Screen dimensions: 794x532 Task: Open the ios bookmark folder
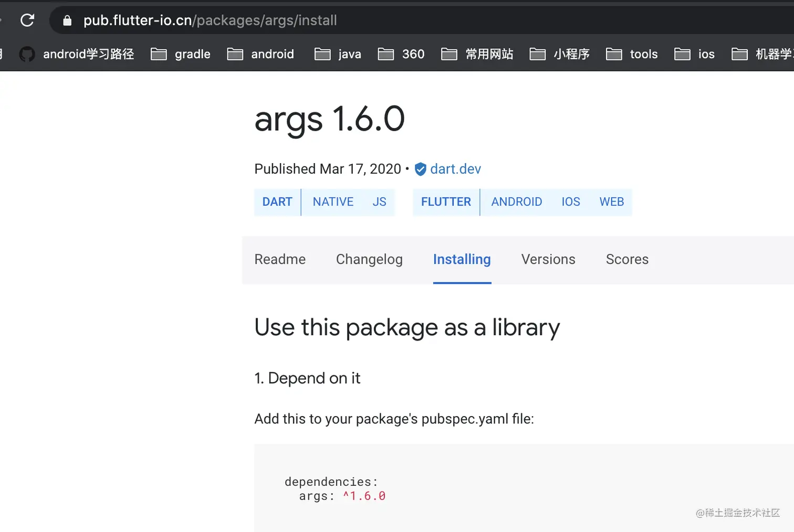pos(695,54)
